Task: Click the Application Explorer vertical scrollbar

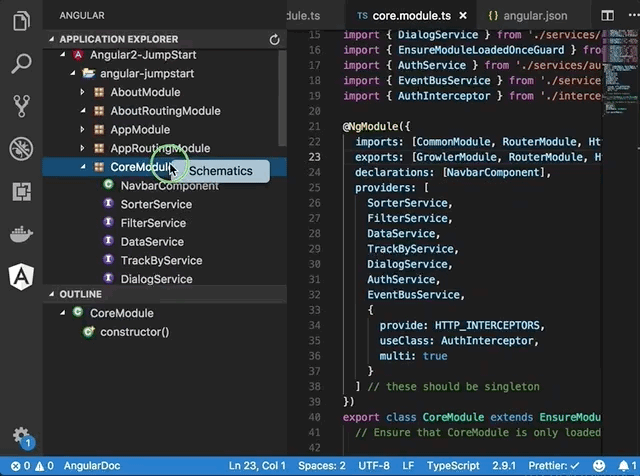Action: pos(282,98)
